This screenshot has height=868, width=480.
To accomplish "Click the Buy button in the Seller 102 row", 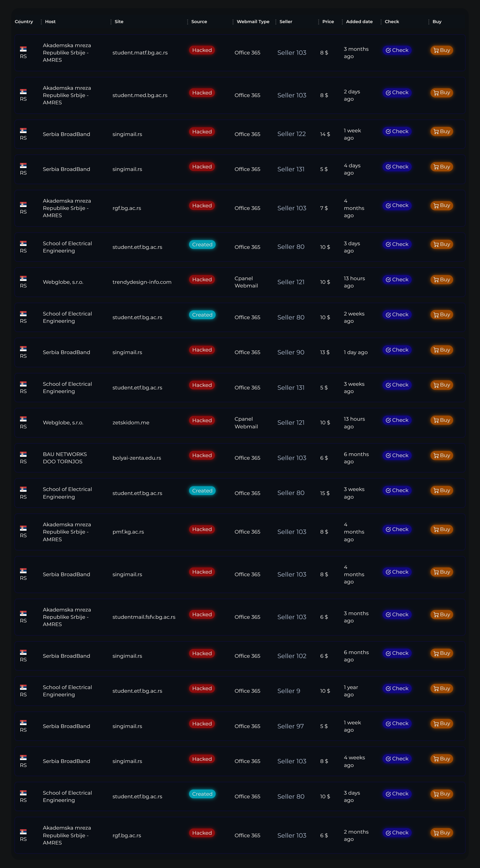I will click(442, 653).
